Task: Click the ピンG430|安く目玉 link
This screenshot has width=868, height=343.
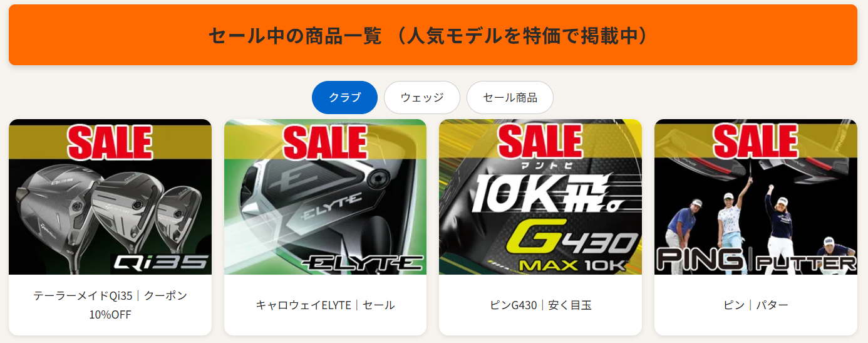Action: tap(540, 305)
